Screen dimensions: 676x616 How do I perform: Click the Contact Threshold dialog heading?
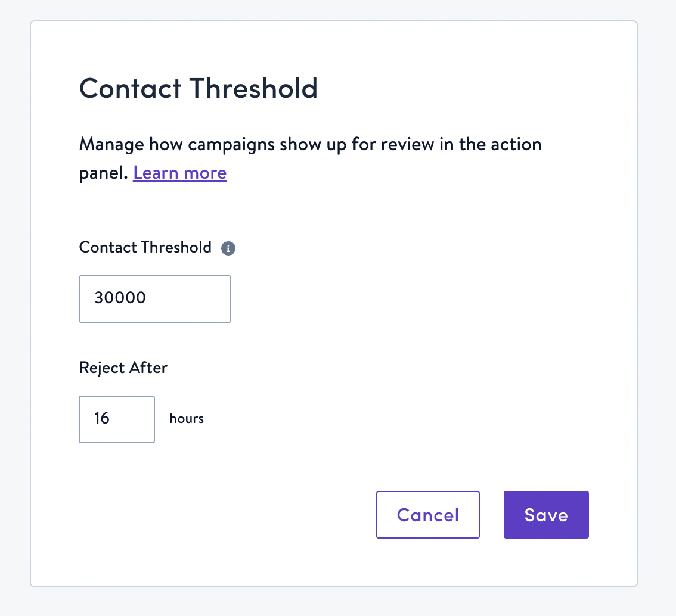[x=198, y=88]
